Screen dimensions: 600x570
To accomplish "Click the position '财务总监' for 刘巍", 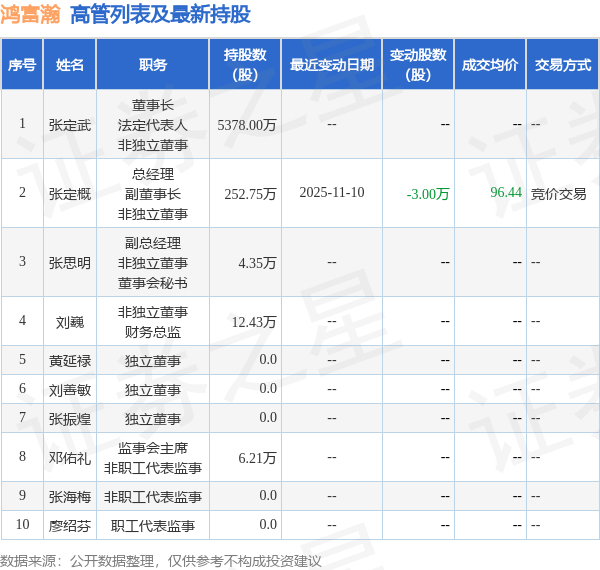I will (153, 332).
